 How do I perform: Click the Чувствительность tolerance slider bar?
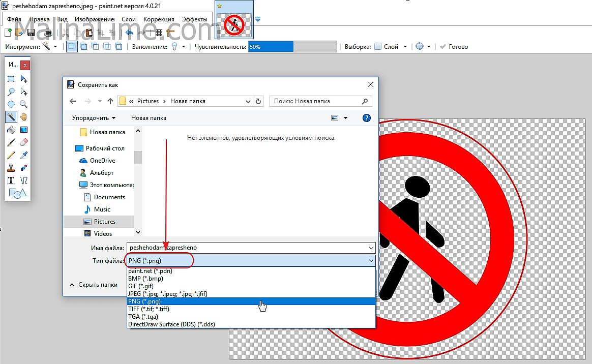292,47
